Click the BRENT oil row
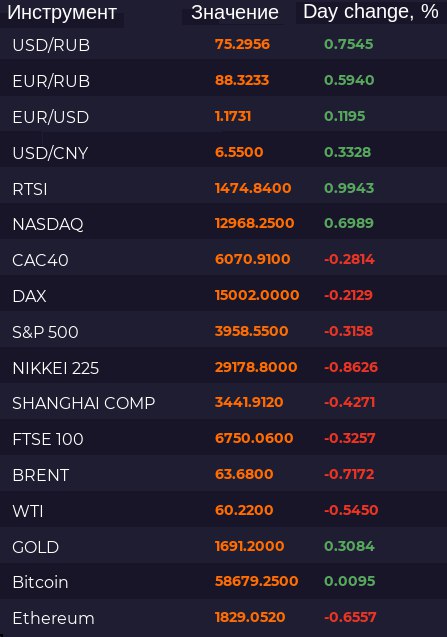447x637 pixels. [x=224, y=474]
